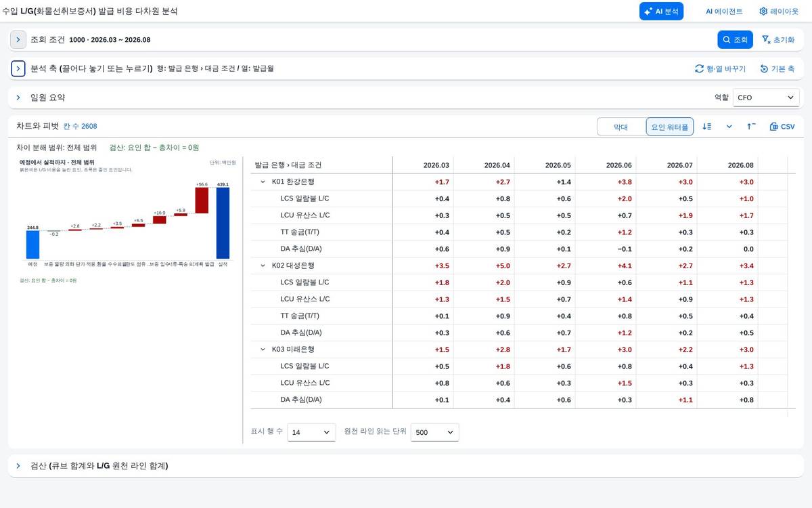Click K02 LCU 유산스 L/C row label

pos(305,299)
